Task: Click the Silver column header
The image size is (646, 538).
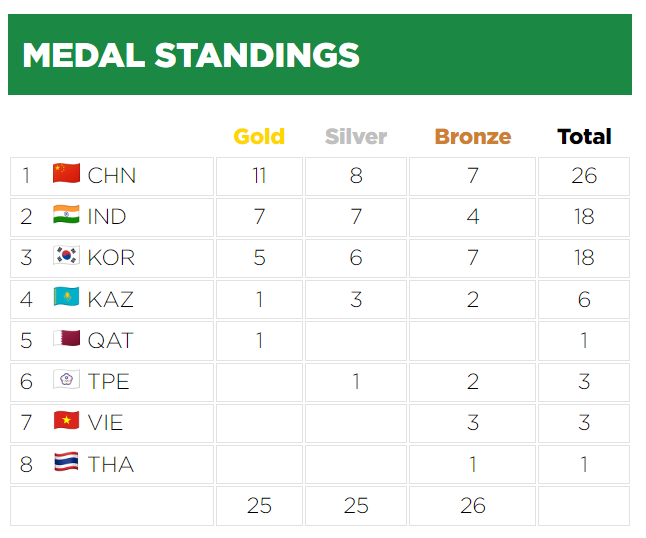Action: (356, 137)
